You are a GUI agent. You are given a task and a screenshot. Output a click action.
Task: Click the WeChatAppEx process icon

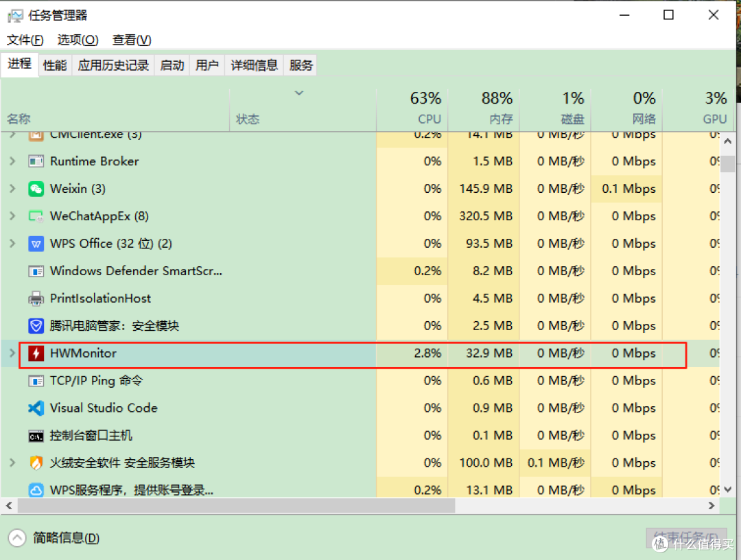36,216
